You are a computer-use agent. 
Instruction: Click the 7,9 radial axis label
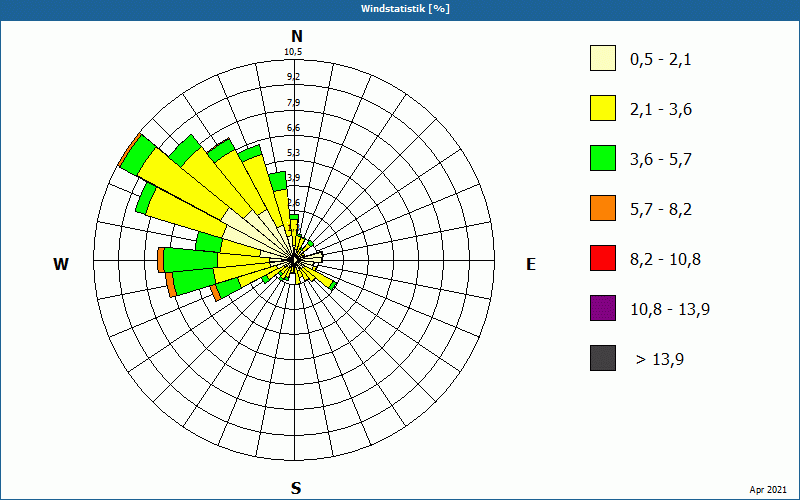coord(293,103)
